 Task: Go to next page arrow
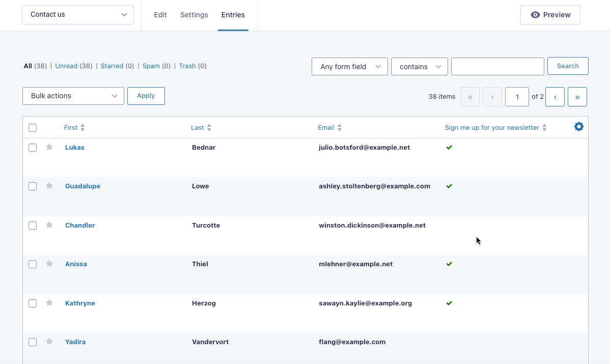coord(554,97)
